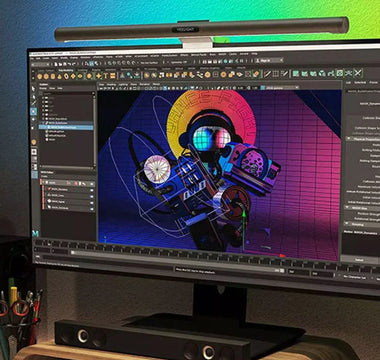Select the highlighted outliner row under MASH_BulletSolver
Screen dimensions: 380x360
pyautogui.click(x=66, y=127)
